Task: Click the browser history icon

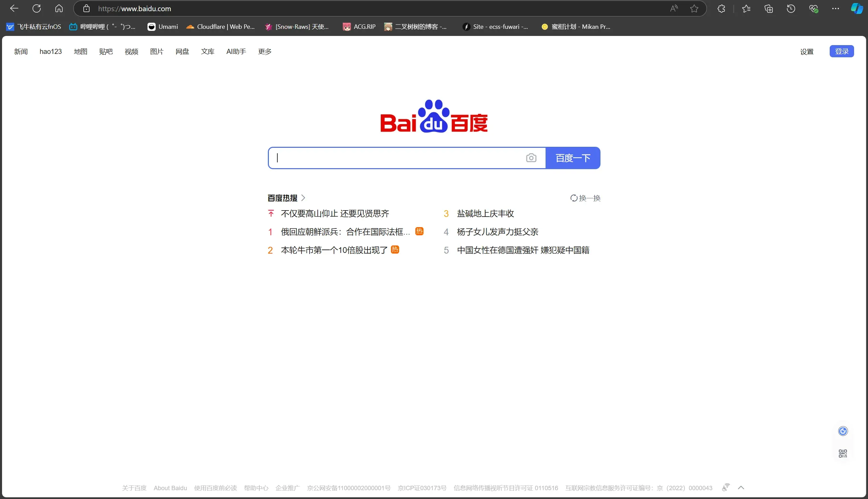Action: pyautogui.click(x=791, y=8)
